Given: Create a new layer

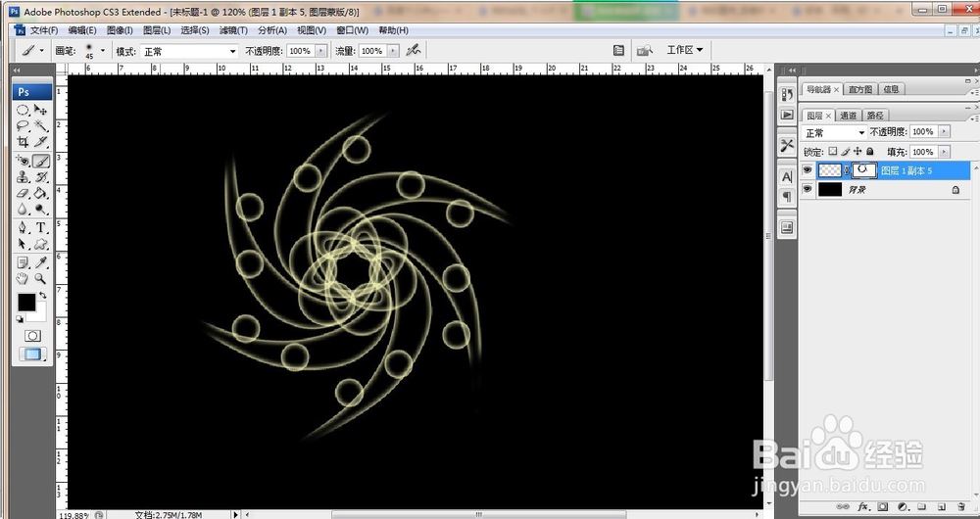Looking at the screenshot, I should tap(942, 506).
